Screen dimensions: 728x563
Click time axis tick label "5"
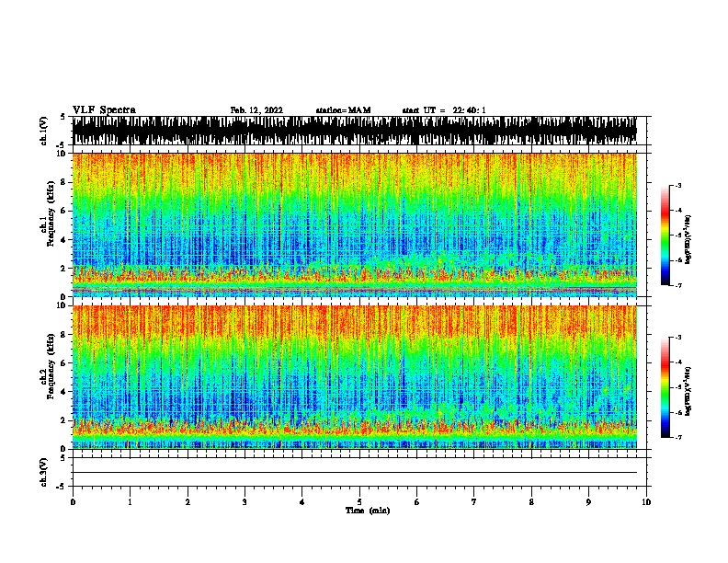(359, 502)
